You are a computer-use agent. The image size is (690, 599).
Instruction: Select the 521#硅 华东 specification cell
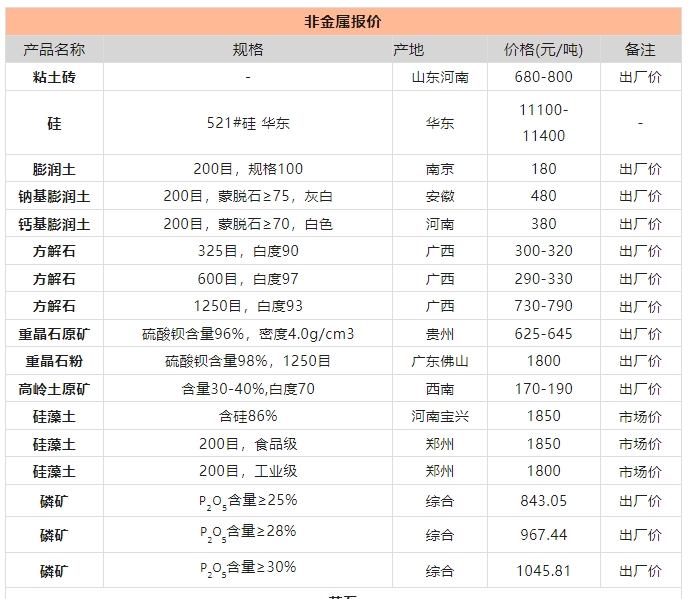[247, 123]
